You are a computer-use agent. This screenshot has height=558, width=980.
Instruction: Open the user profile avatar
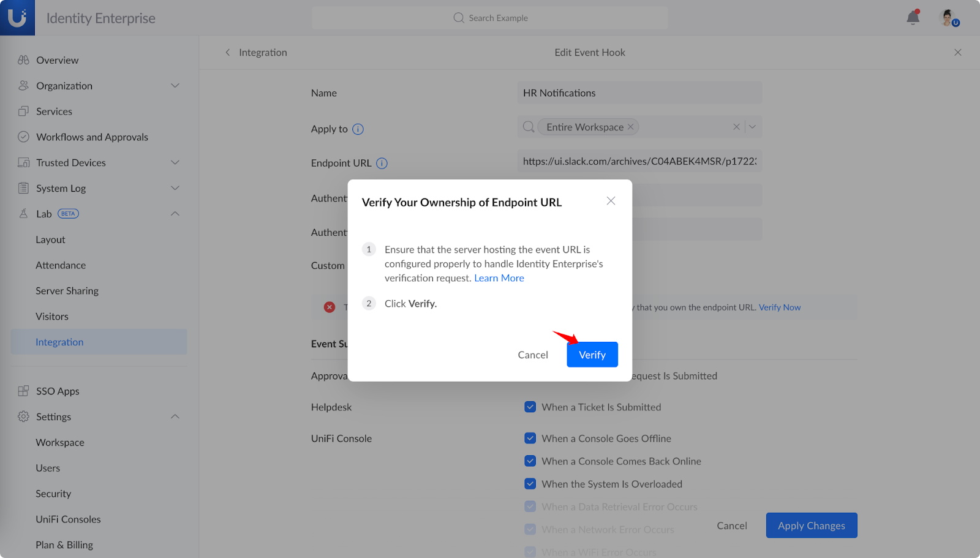coord(948,18)
